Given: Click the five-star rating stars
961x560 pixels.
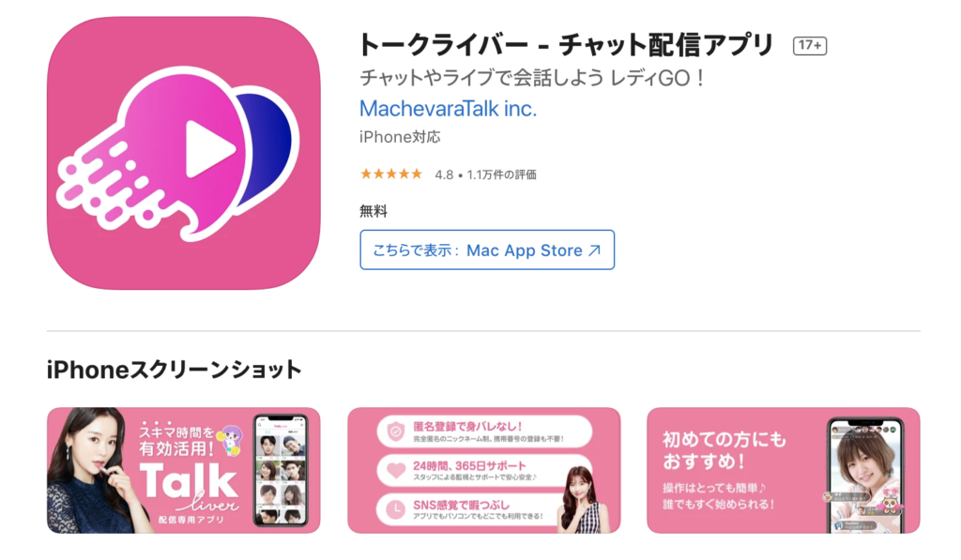Looking at the screenshot, I should tap(391, 174).
